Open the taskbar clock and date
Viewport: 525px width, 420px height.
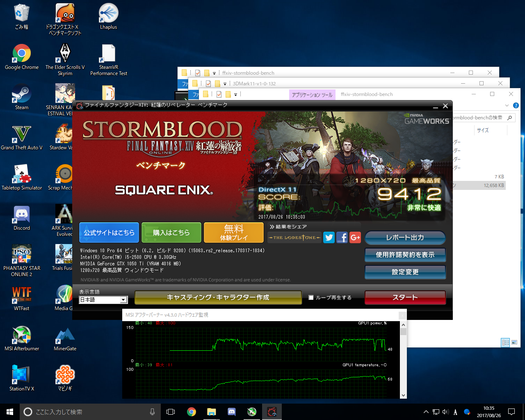point(489,412)
